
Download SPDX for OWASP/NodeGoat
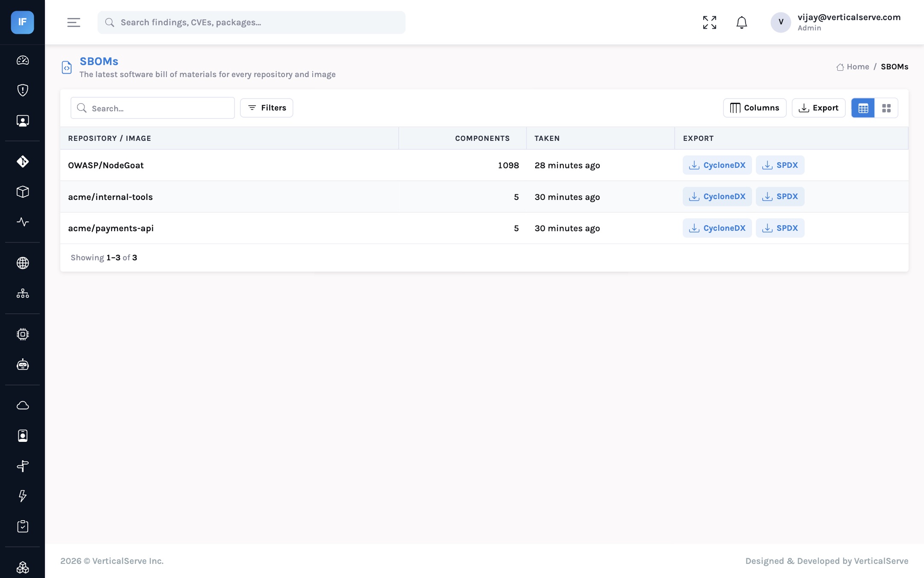coord(780,165)
